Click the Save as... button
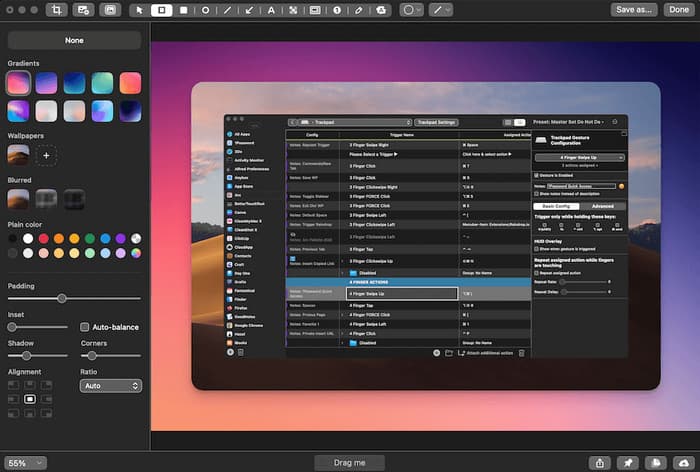 [635, 10]
